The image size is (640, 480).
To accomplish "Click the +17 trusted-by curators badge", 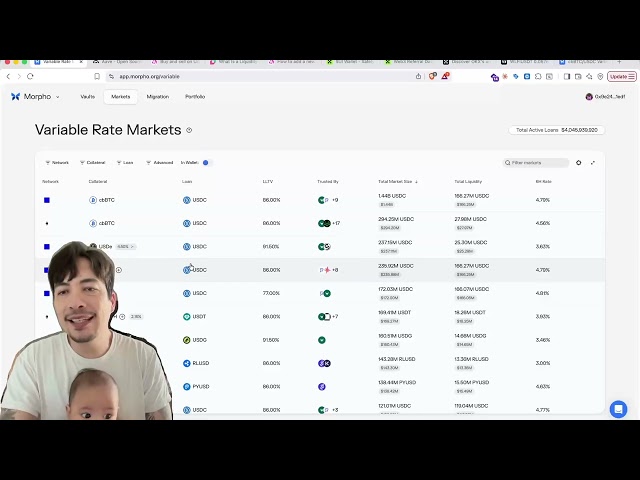I will click(336, 223).
